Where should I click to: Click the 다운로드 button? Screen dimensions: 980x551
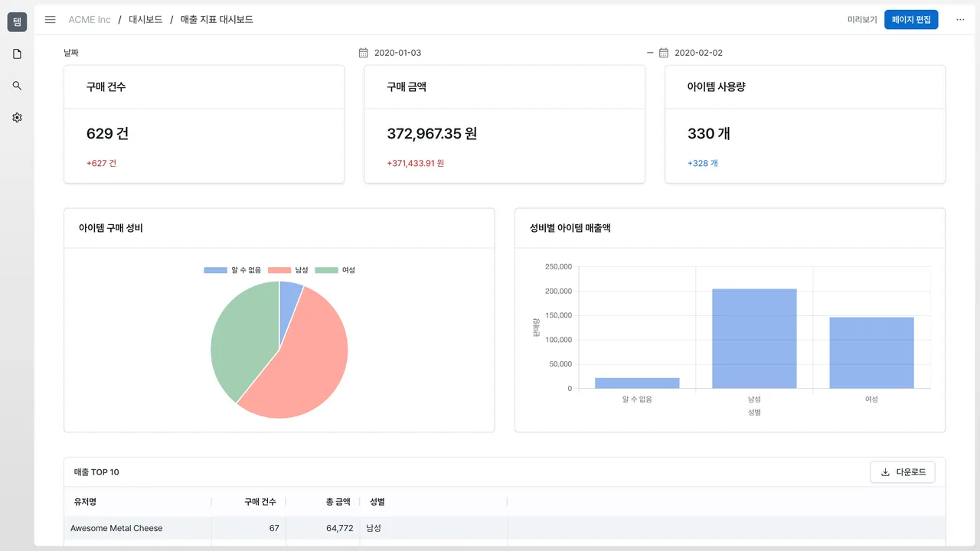pyautogui.click(x=903, y=472)
